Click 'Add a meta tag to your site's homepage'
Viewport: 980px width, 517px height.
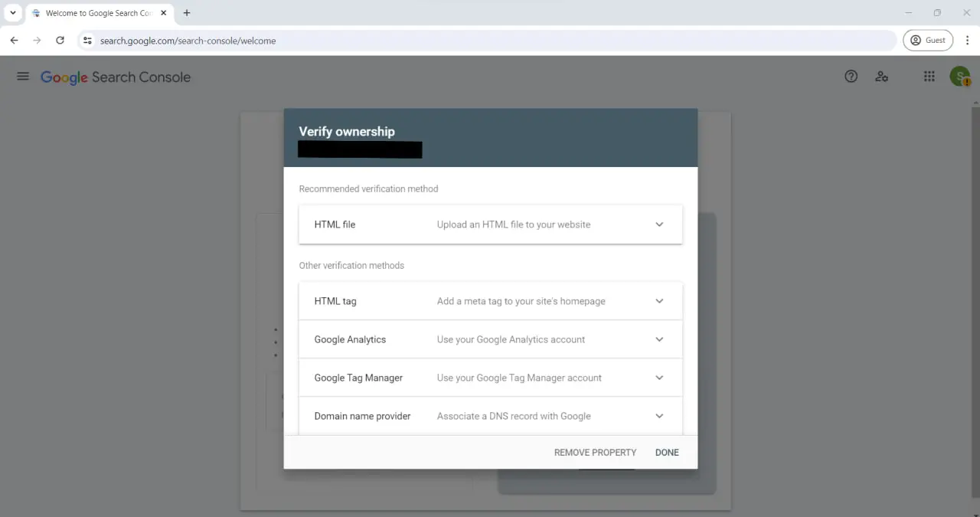521,301
